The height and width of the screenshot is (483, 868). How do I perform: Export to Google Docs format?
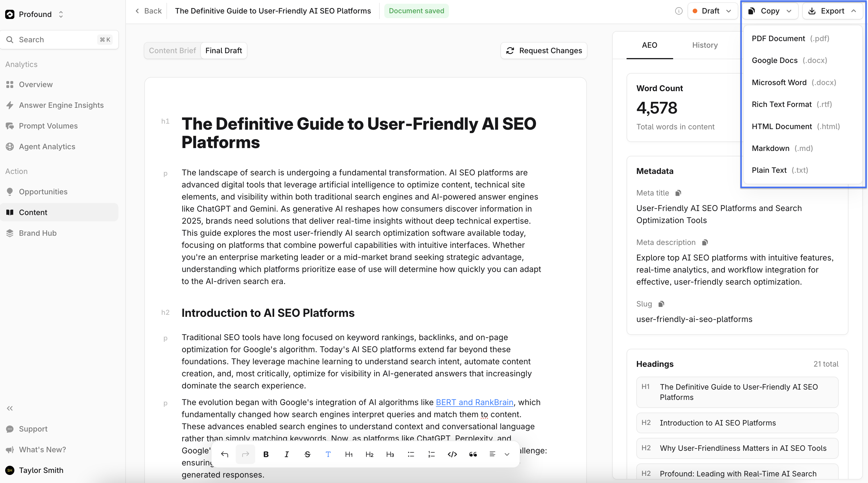[x=803, y=60]
